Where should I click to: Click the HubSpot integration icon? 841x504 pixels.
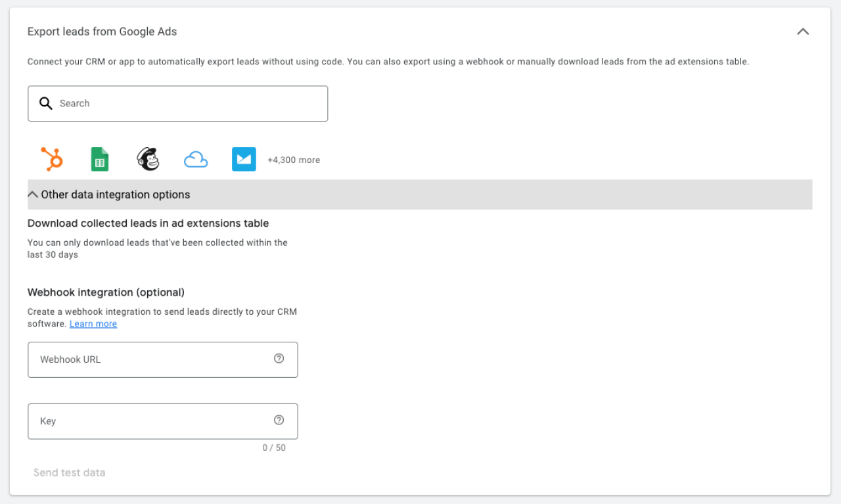point(52,159)
